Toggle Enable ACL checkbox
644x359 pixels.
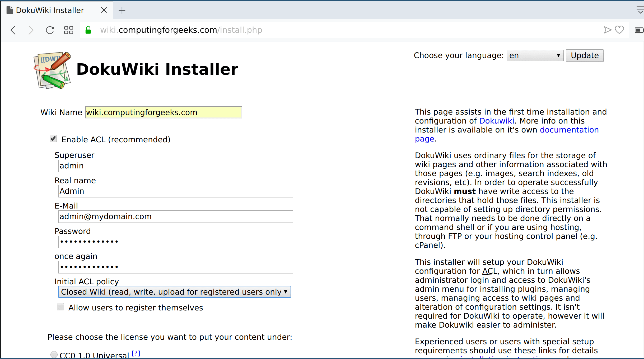[53, 139]
